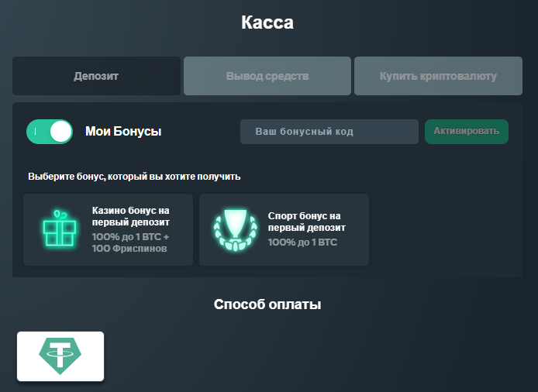Image resolution: width=538 pixels, height=392 pixels.
Task: Click the trophy with laurel wreath icon
Action: [233, 229]
